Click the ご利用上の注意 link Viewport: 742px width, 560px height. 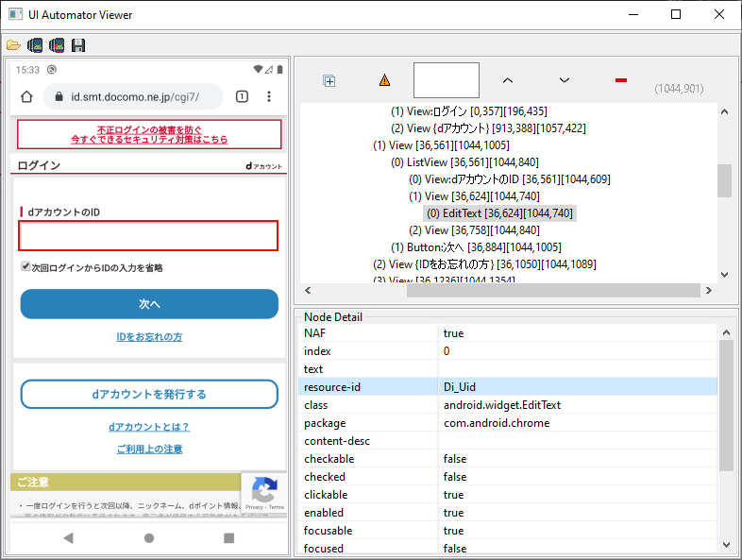(149, 449)
